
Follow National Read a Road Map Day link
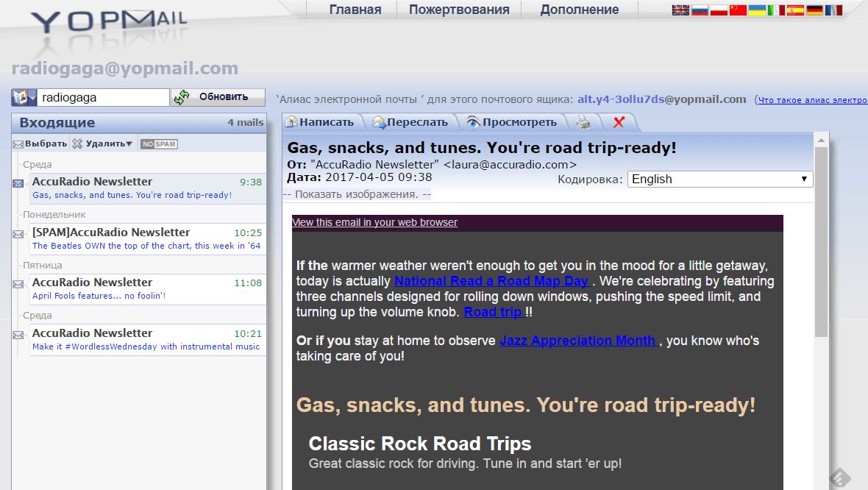tap(491, 281)
